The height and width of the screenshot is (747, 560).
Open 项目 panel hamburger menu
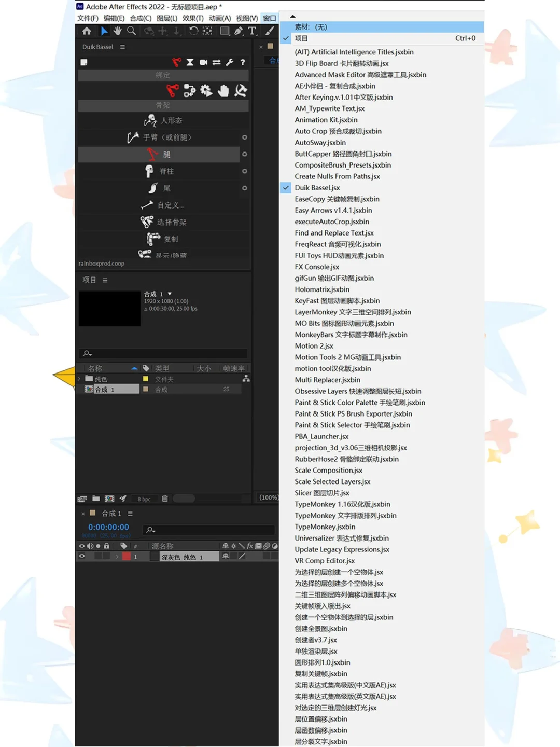pyautogui.click(x=105, y=280)
